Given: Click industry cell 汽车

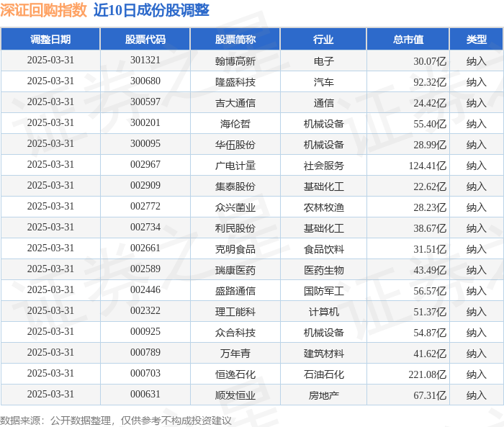Looking at the screenshot, I should coord(324,82).
